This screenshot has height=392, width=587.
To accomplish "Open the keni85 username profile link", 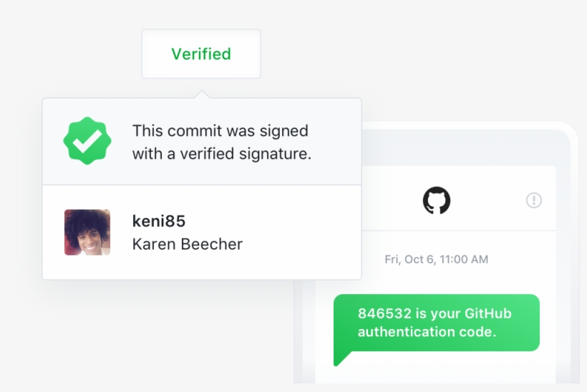I will coord(159,221).
